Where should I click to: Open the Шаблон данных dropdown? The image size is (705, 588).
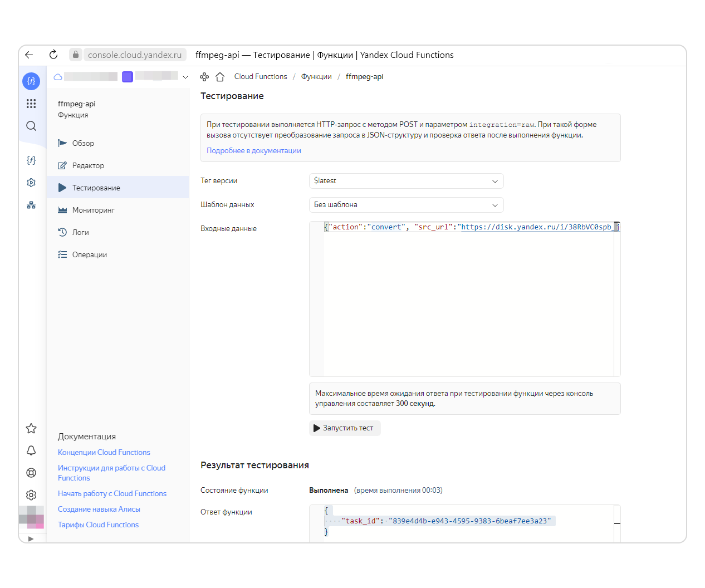[407, 205]
